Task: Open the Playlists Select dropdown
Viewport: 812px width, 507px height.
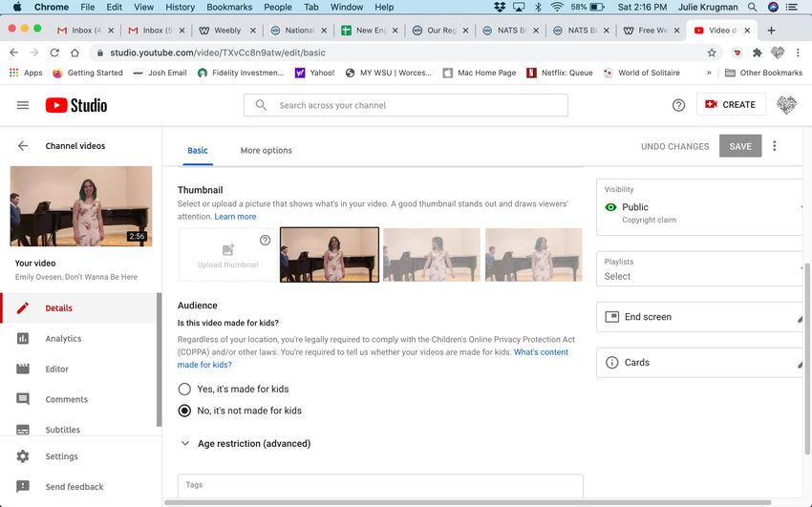Action: [x=699, y=269]
